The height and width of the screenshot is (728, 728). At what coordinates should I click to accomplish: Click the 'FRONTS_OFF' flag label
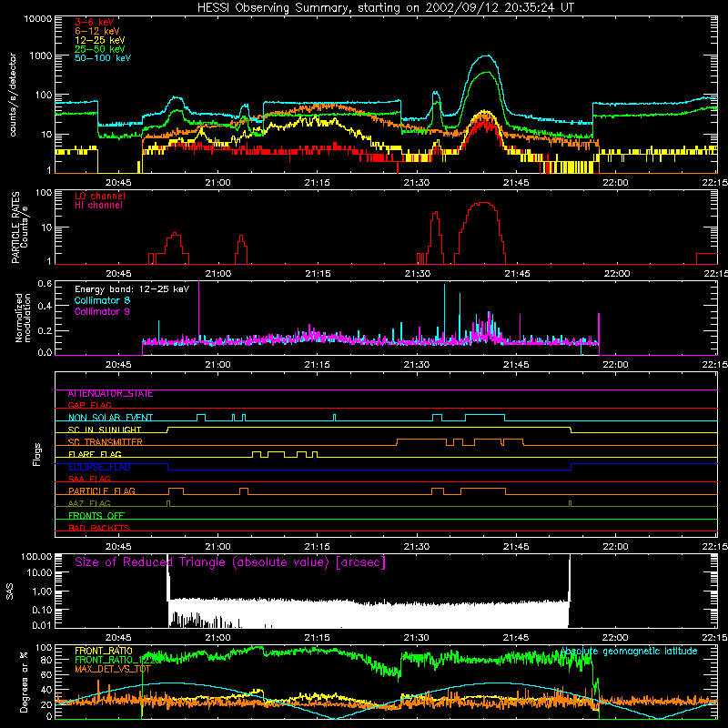click(96, 516)
